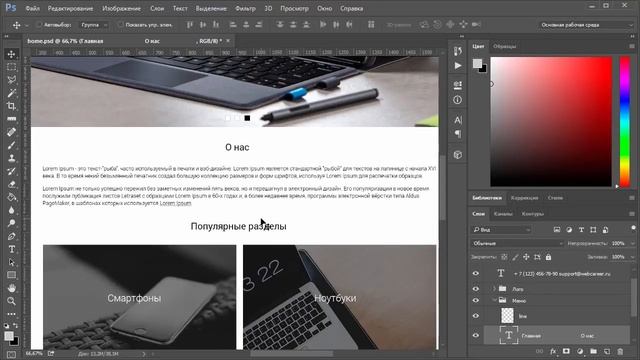Open the Actions panel play icon
This screenshot has height=360, width=640.
458,66
